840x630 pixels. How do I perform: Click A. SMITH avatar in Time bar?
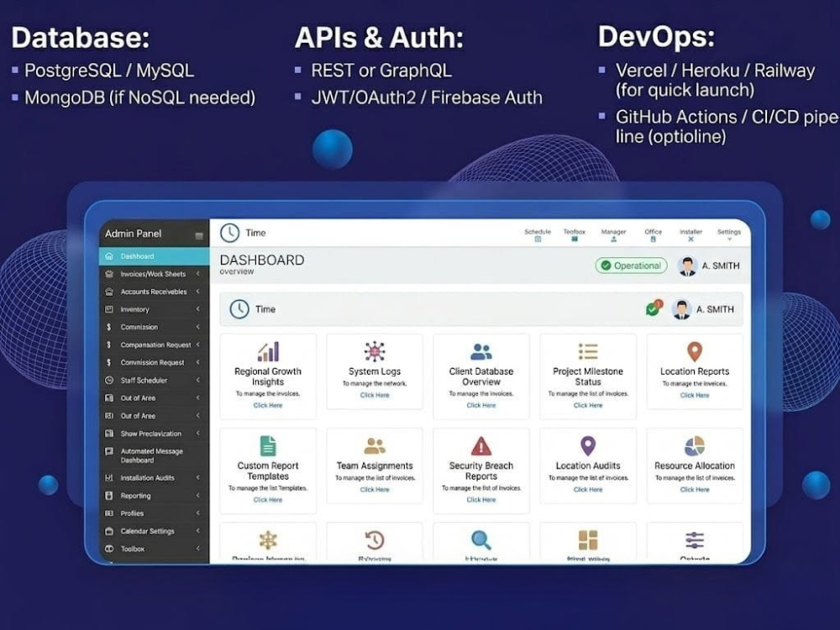(x=681, y=309)
